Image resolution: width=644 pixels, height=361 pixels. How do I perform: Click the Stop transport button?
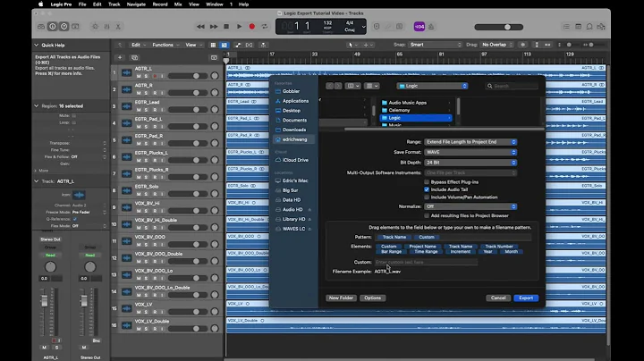(226, 27)
